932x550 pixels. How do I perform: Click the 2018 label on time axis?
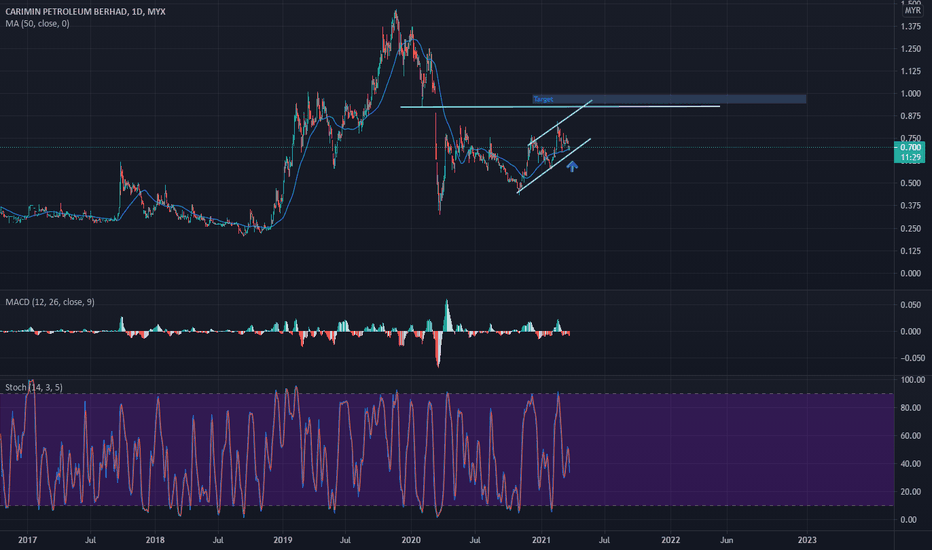[155, 540]
